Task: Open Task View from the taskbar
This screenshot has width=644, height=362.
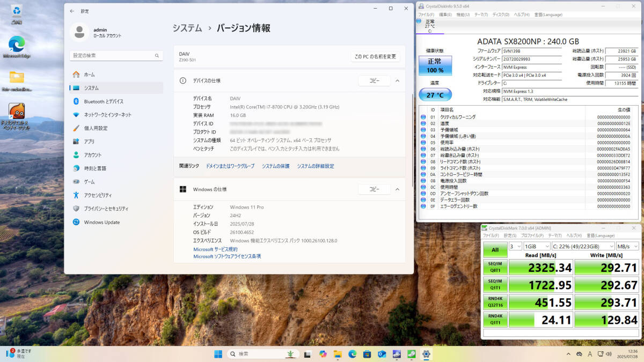Action: click(x=308, y=354)
